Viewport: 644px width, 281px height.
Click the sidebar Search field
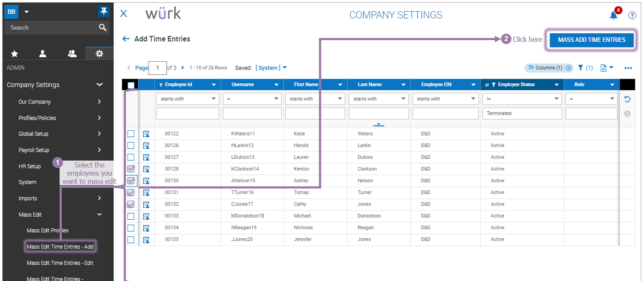[x=51, y=28]
